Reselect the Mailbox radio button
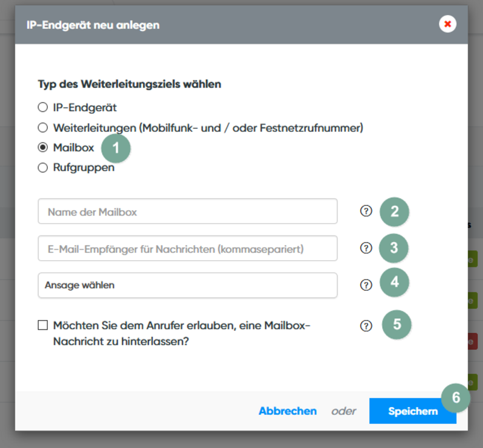This screenshot has height=448, width=483. (42, 147)
